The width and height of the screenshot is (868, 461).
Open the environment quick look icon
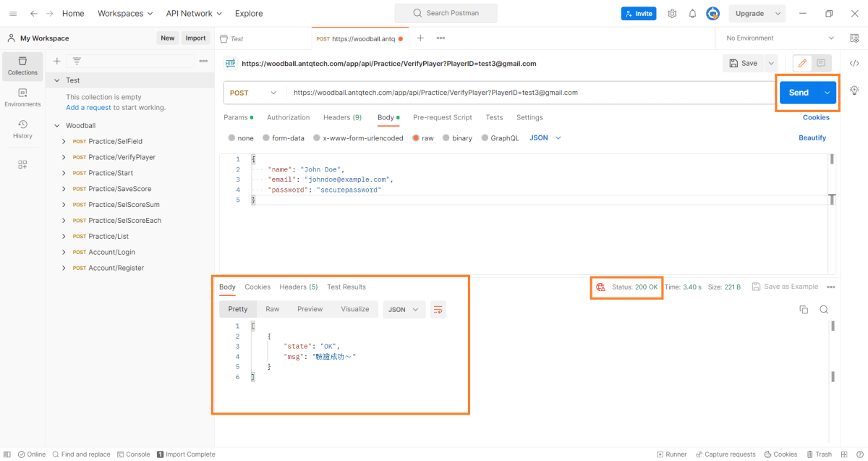point(854,38)
